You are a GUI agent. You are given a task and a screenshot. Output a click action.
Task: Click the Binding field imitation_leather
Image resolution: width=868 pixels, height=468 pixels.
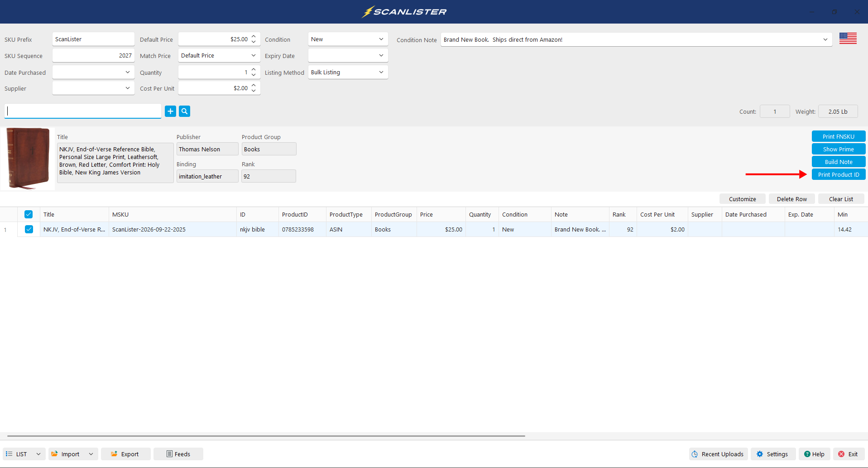coord(207,176)
